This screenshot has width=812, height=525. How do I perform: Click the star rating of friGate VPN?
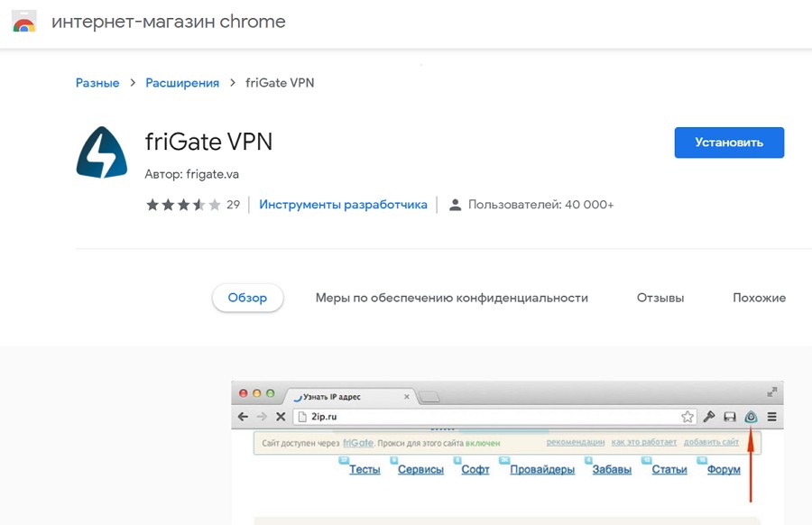click(x=183, y=205)
